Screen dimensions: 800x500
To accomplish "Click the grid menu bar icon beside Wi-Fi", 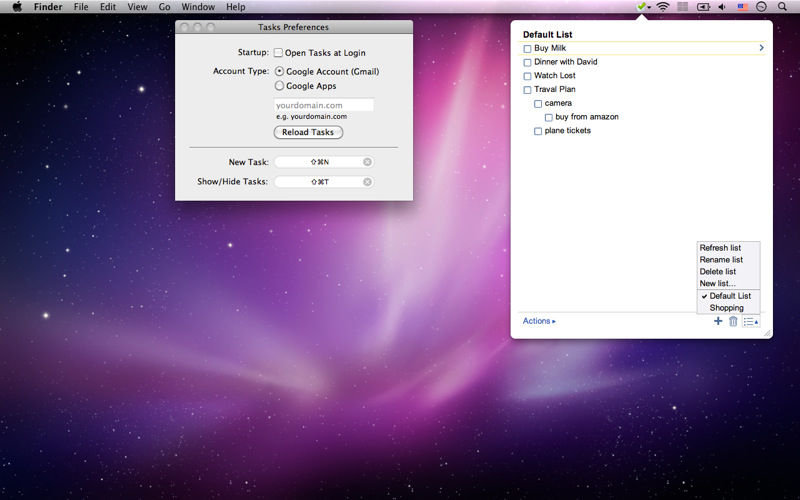I will (683, 7).
